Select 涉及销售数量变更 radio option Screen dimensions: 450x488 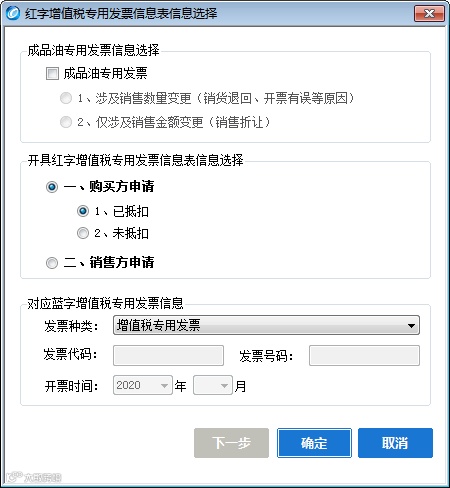[66, 98]
